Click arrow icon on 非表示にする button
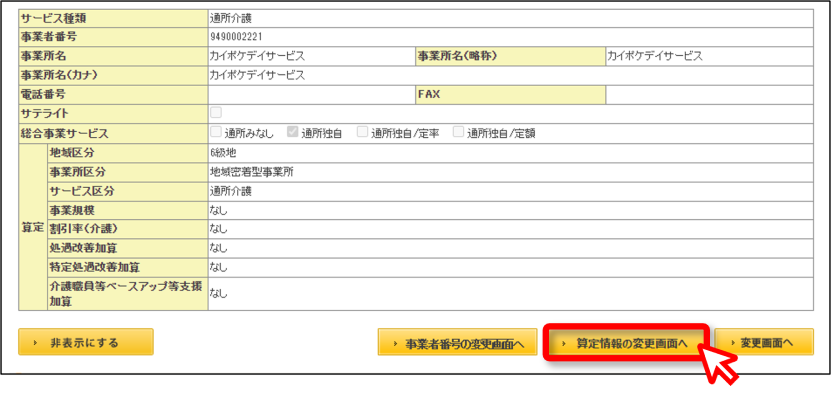This screenshot has width=831, height=396. click(35, 342)
